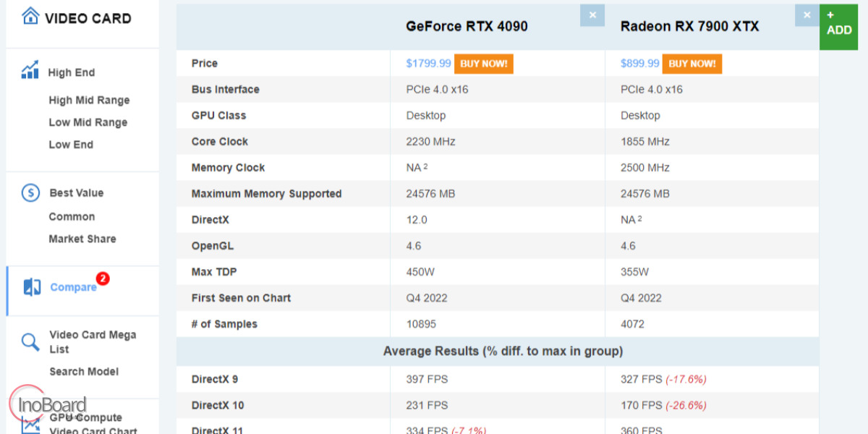Open Low End video cards
Screen dimensions: 868x434
pos(71,145)
